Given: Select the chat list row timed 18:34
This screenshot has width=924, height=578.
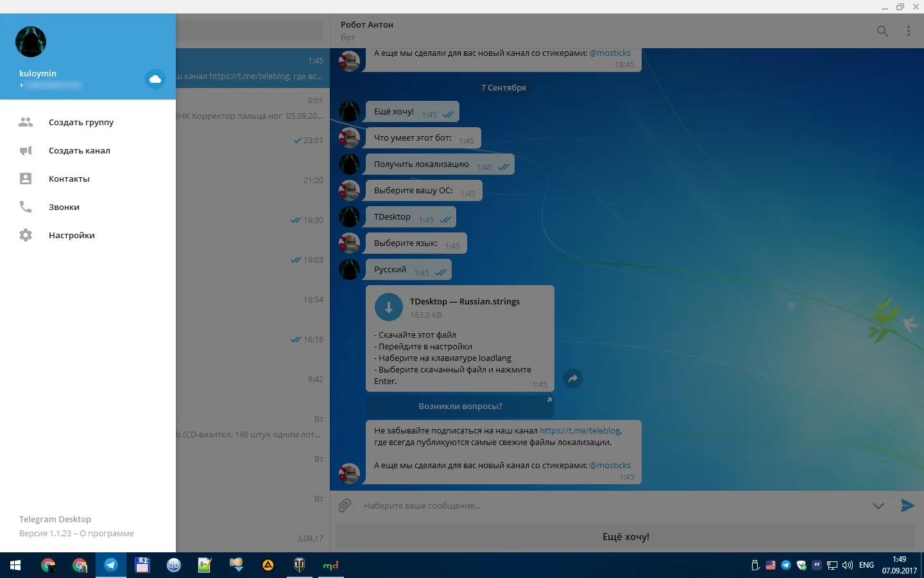Looking at the screenshot, I should point(253,307).
